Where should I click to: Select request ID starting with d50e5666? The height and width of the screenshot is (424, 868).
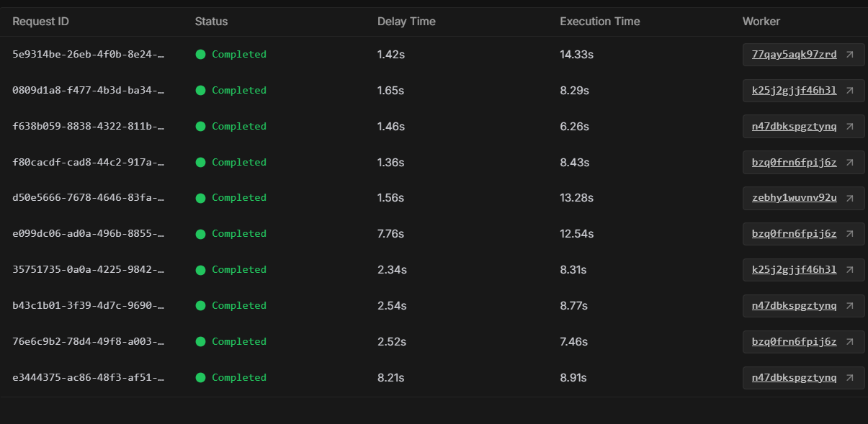[x=89, y=198]
